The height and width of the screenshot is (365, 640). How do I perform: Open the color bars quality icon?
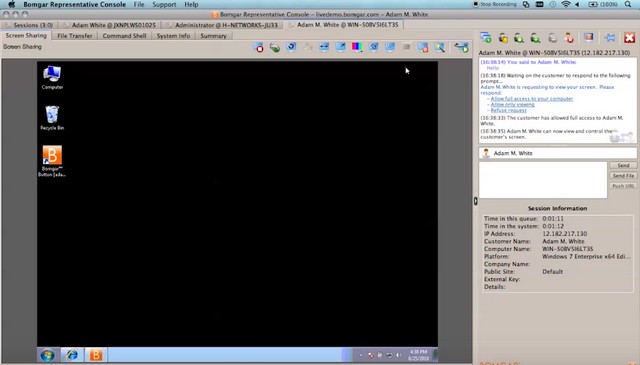357,47
